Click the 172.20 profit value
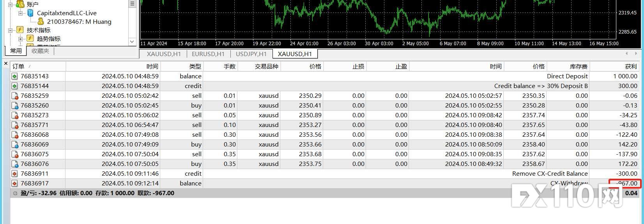The width and height of the screenshot is (644, 224). [628, 164]
